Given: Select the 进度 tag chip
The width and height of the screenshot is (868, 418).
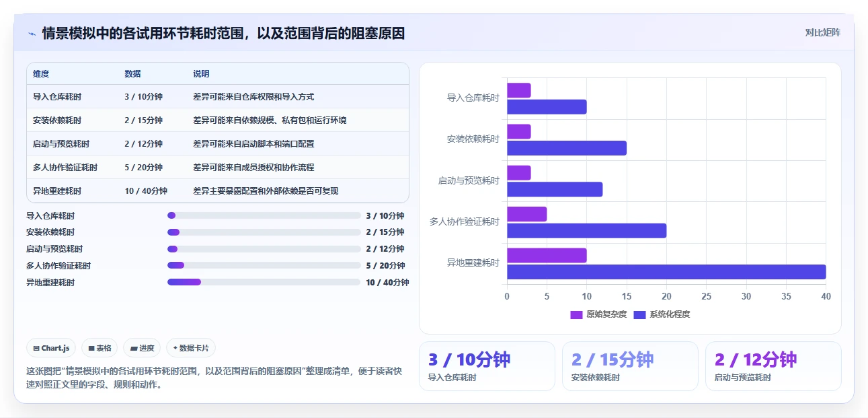Looking at the screenshot, I should (142, 348).
